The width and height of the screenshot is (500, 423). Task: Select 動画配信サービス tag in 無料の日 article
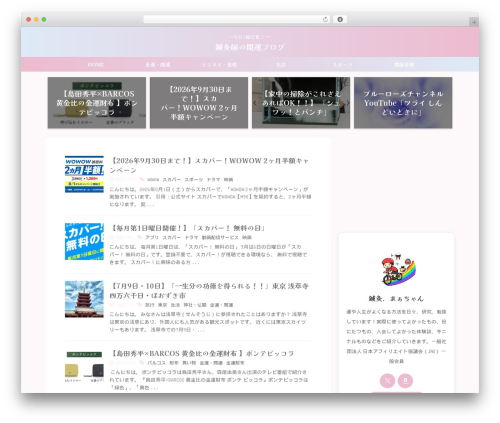[220, 238]
